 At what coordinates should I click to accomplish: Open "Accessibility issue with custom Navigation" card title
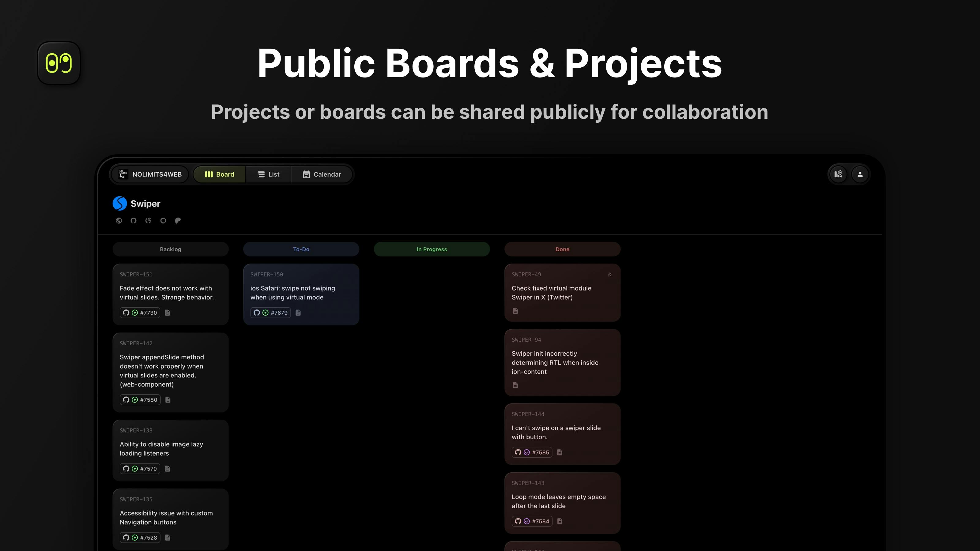[x=166, y=518]
